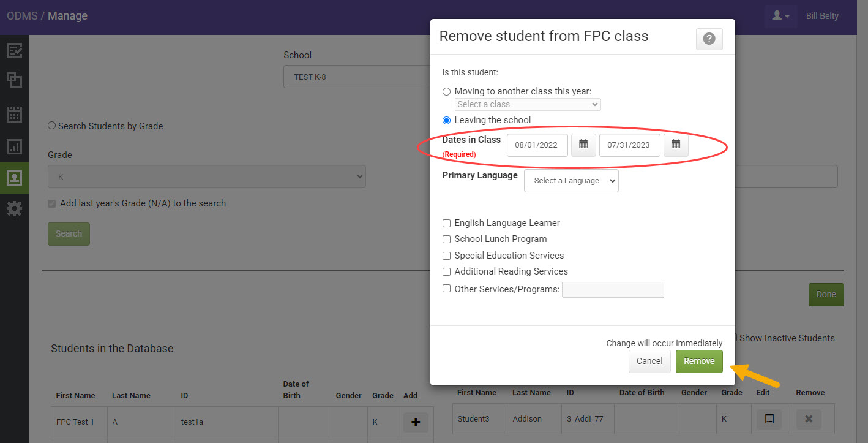Image resolution: width=868 pixels, height=443 pixels.
Task: Open the settings gear icon in sidebar
Action: pyautogui.click(x=15, y=208)
